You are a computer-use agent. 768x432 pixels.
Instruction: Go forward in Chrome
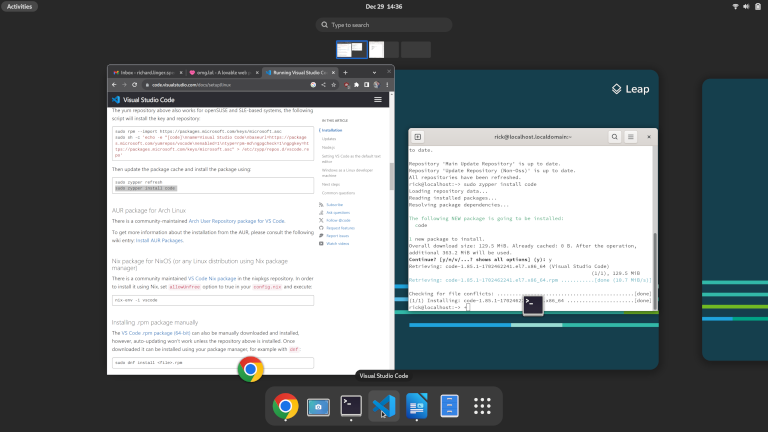click(x=124, y=85)
